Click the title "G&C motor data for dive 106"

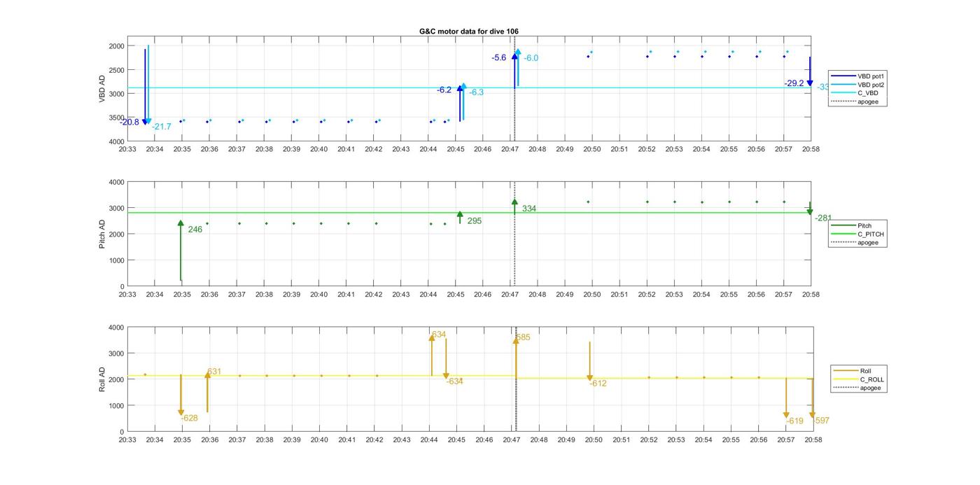pyautogui.click(x=469, y=31)
